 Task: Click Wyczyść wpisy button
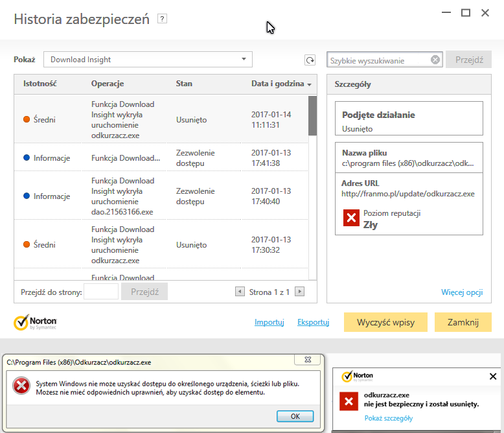coord(385,322)
